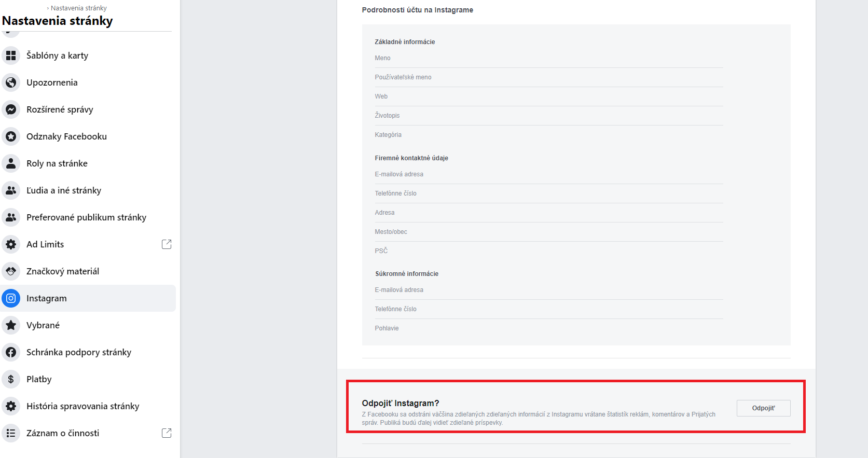Screen dimensions: 868x458
Task: Open Preferované publikum stránky
Action: point(88,217)
